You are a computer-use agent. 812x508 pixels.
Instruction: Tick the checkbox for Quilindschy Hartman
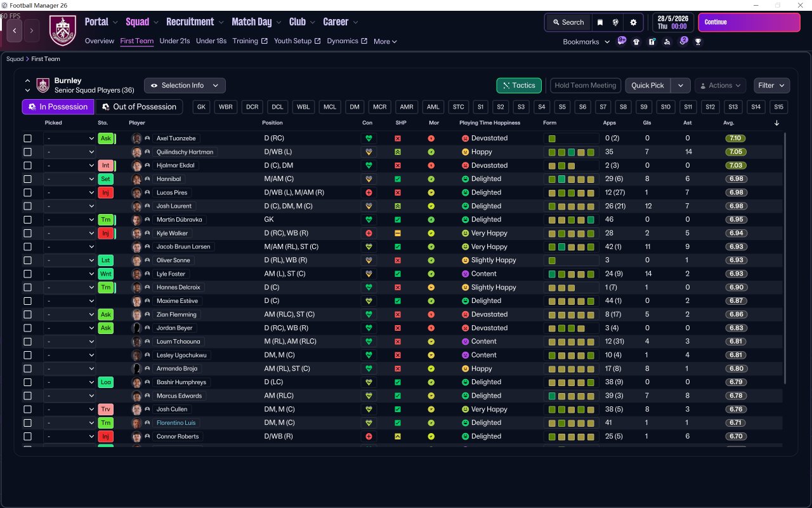27,152
